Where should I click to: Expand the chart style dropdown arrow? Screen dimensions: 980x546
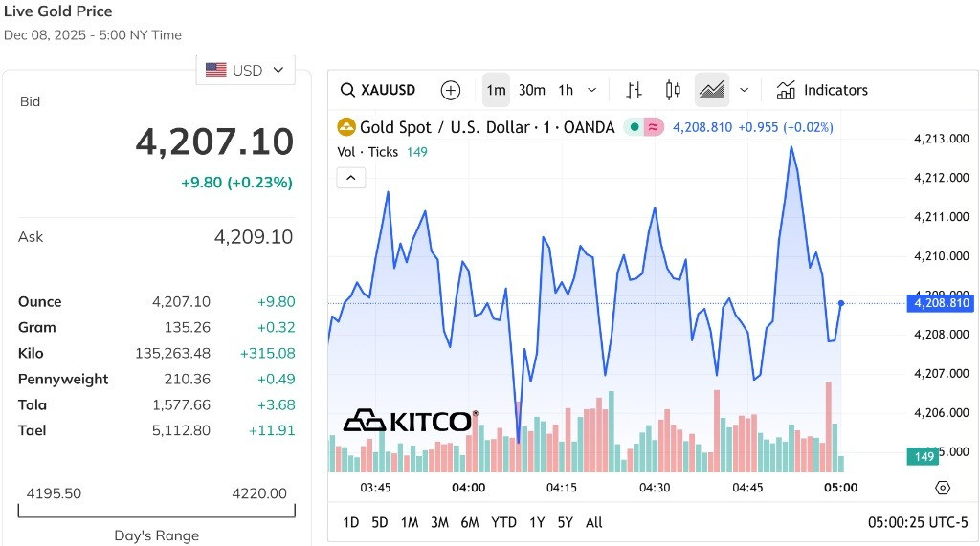744,90
